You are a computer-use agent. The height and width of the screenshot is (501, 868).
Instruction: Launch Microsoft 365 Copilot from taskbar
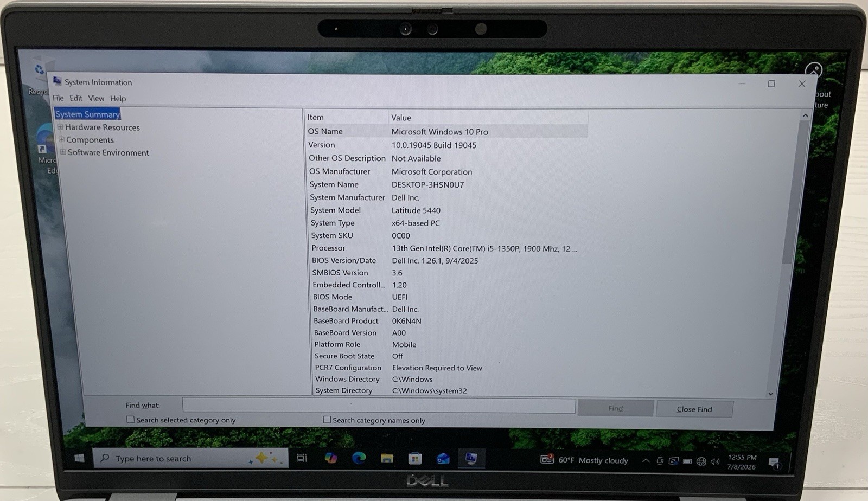(331, 458)
